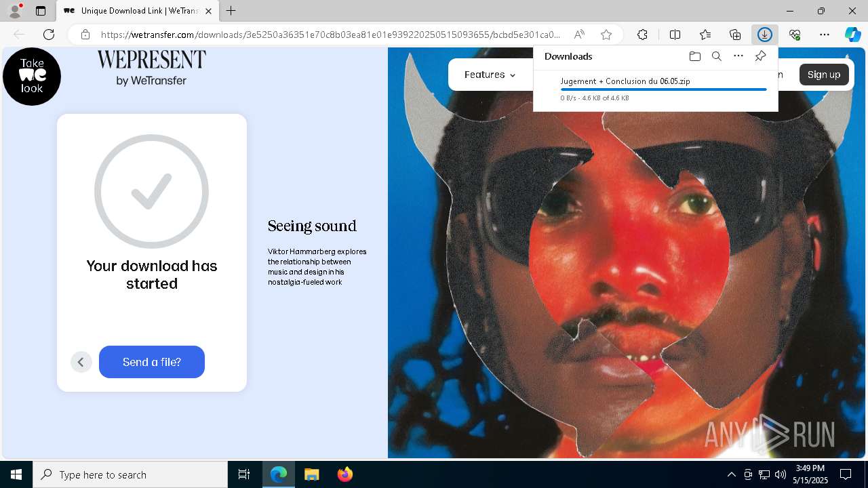Show hidden system tray icons
This screenshot has height=488, width=868.
tap(731, 474)
